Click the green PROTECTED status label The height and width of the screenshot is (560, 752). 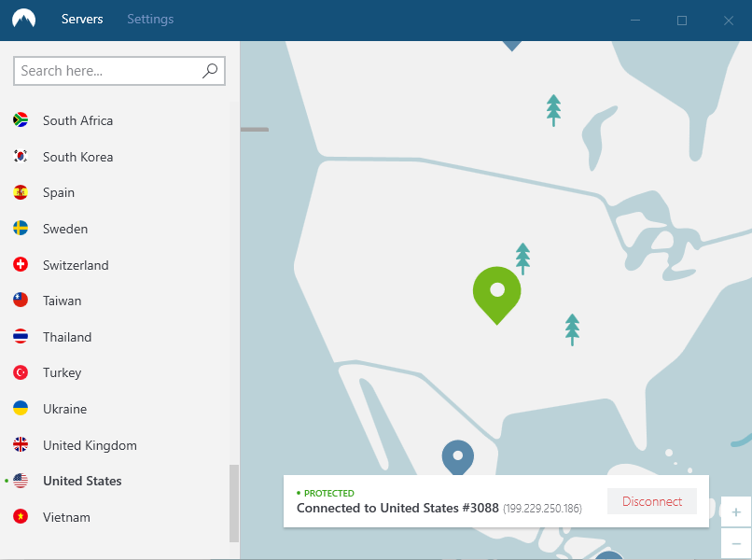coord(329,494)
